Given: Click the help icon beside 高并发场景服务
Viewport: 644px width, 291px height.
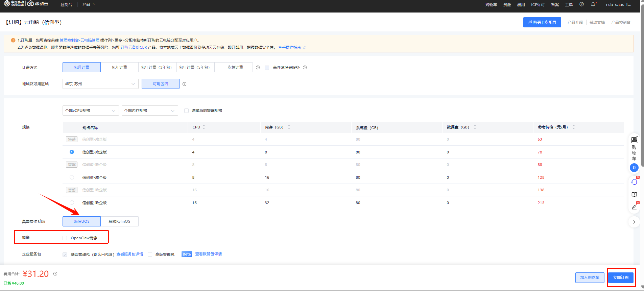Looking at the screenshot, I should pyautogui.click(x=305, y=68).
